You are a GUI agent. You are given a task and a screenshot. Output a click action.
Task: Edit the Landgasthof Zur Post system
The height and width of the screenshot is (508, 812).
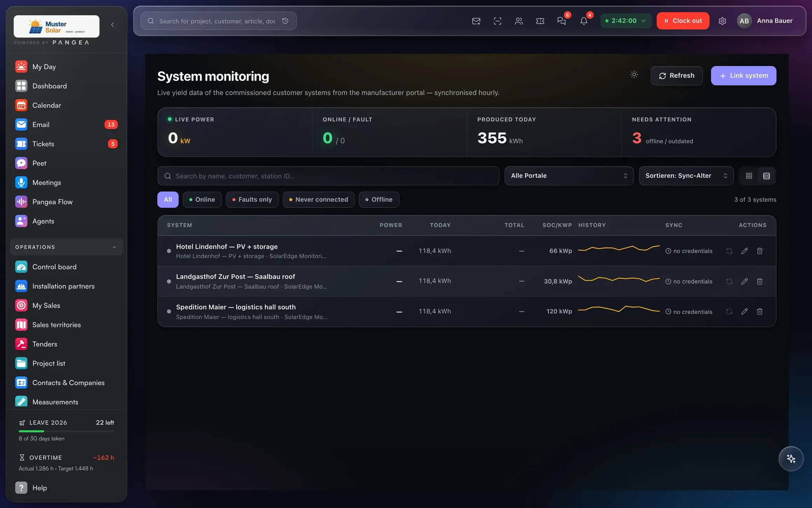pos(744,281)
